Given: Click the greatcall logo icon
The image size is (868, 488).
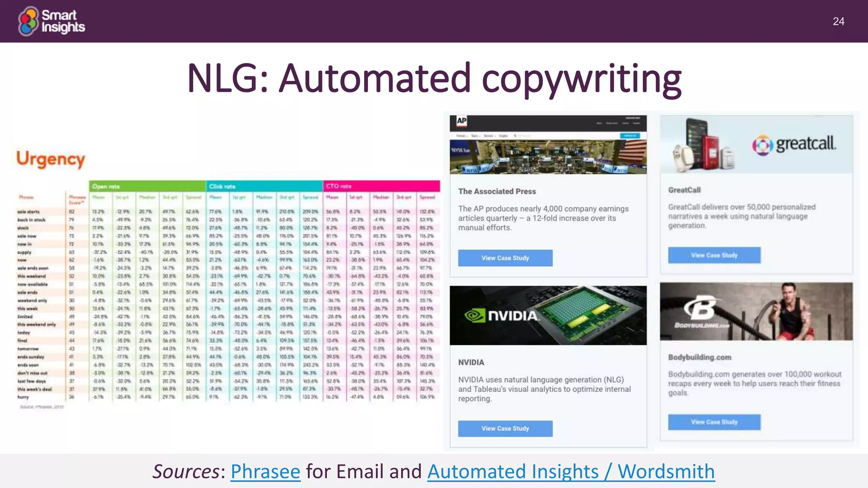Looking at the screenshot, I should [762, 145].
